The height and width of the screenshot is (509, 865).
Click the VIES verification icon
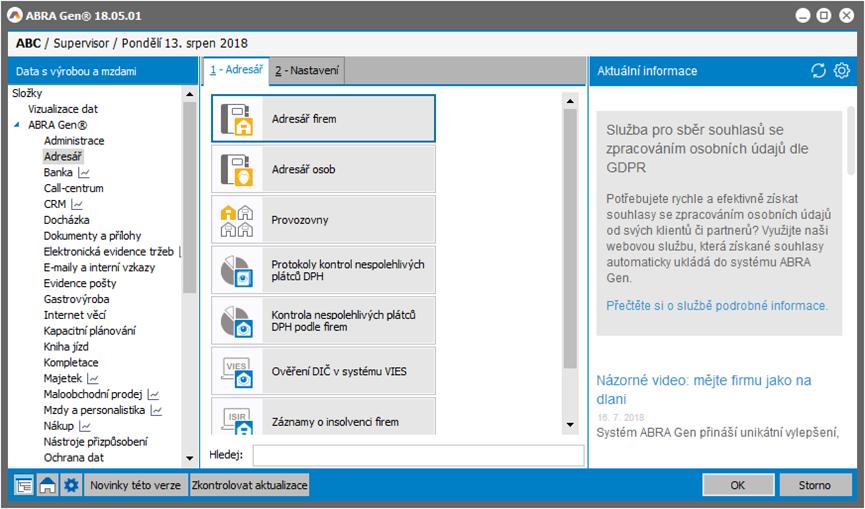tap(237, 372)
